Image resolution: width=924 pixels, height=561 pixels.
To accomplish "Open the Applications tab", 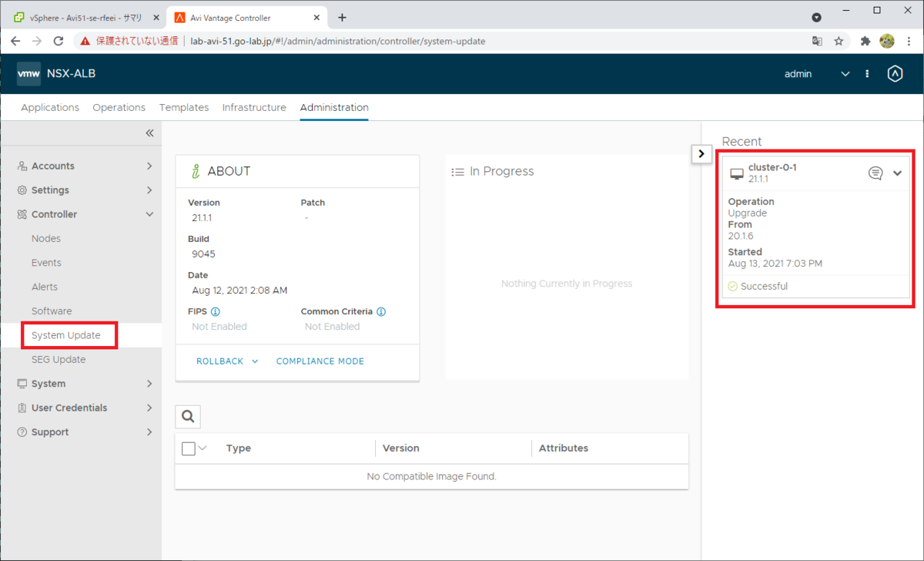I will click(50, 108).
